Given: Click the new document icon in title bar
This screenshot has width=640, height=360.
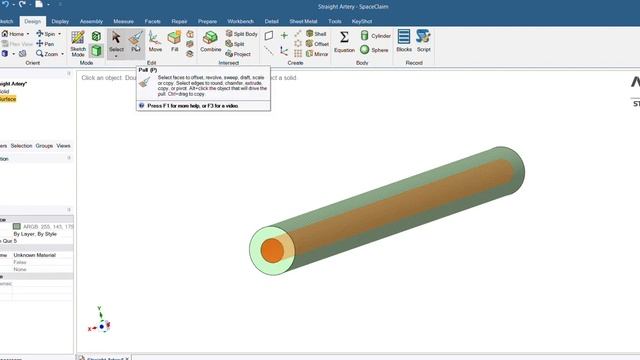Looking at the screenshot, I should click(x=39, y=4).
